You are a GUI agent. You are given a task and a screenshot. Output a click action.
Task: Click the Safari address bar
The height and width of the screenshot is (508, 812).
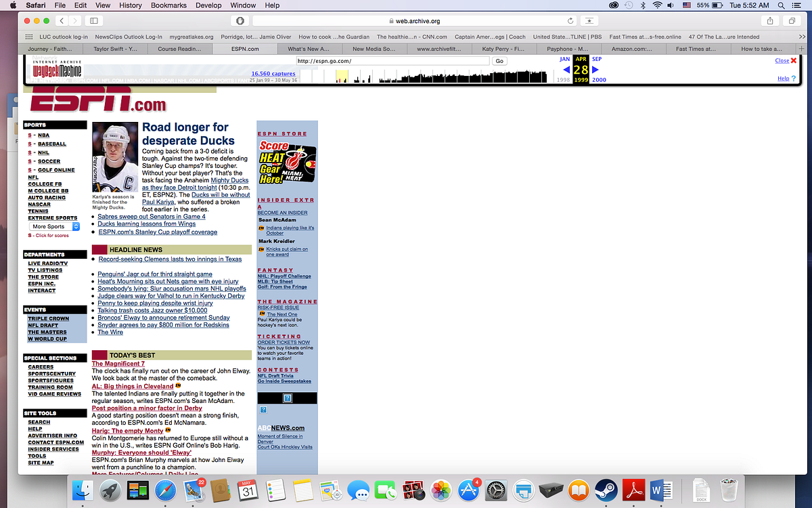(413, 22)
